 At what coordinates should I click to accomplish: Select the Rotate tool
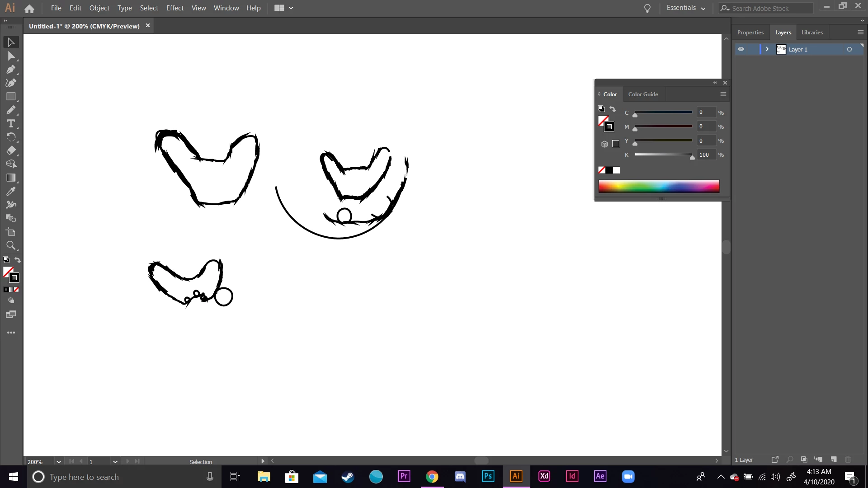[x=11, y=137]
